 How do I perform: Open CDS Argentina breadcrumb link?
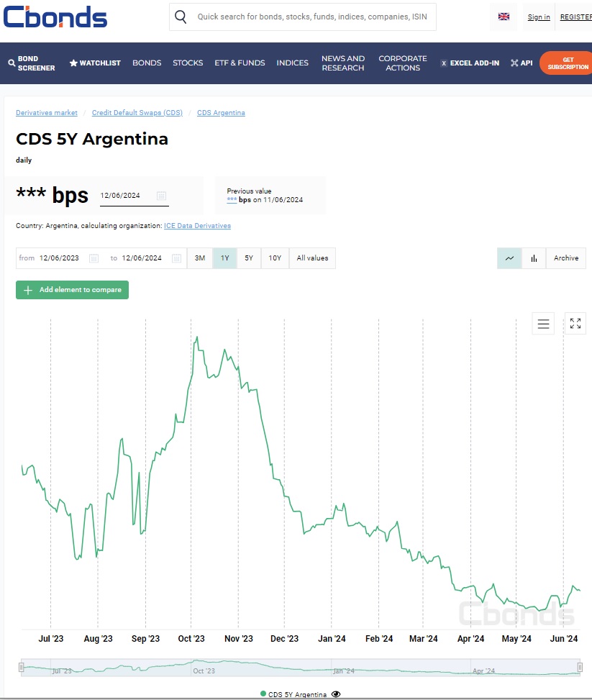(x=221, y=113)
